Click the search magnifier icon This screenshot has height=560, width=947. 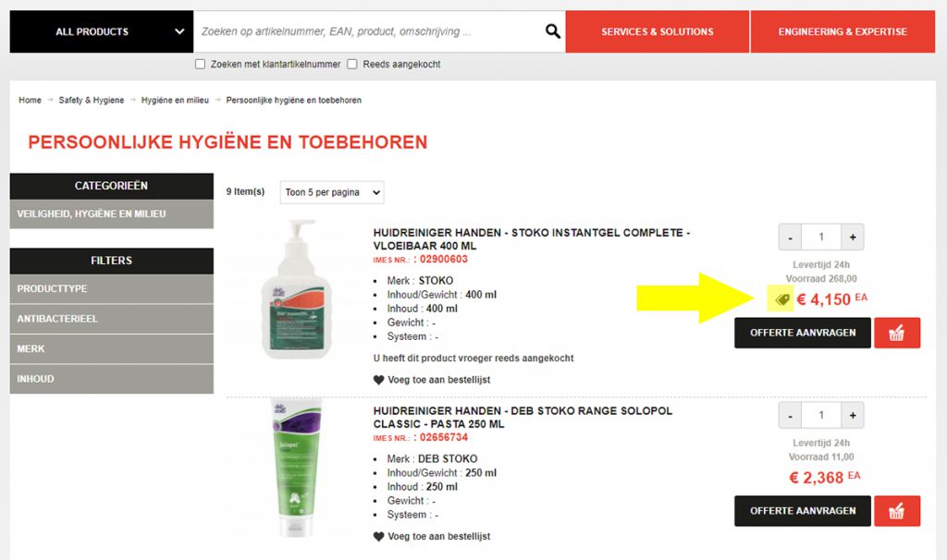pyautogui.click(x=553, y=31)
